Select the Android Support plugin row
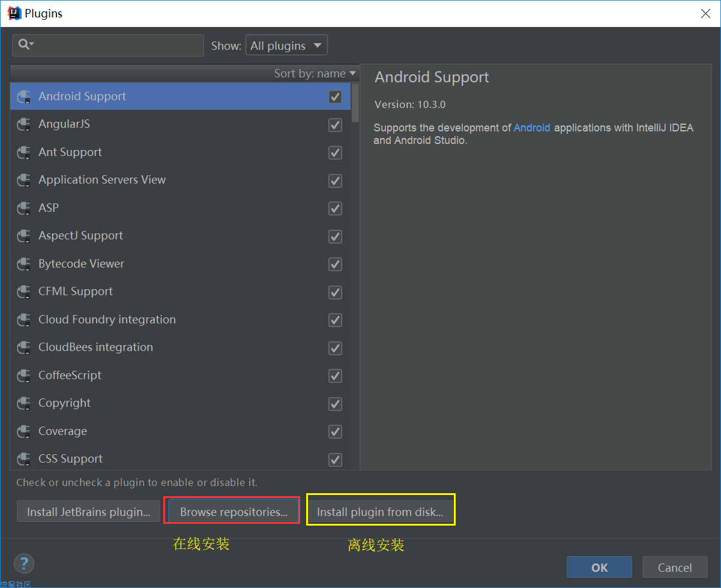This screenshot has width=721, height=588. coord(180,97)
